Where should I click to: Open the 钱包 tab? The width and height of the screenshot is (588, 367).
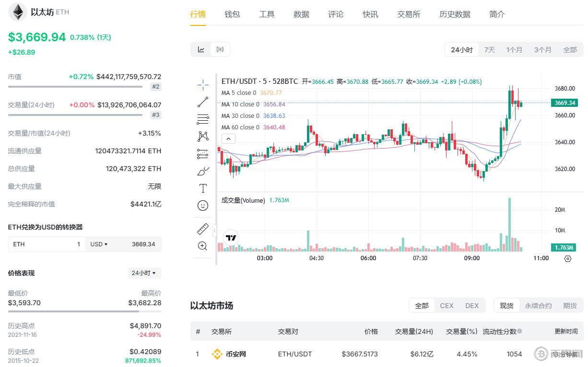tap(232, 14)
